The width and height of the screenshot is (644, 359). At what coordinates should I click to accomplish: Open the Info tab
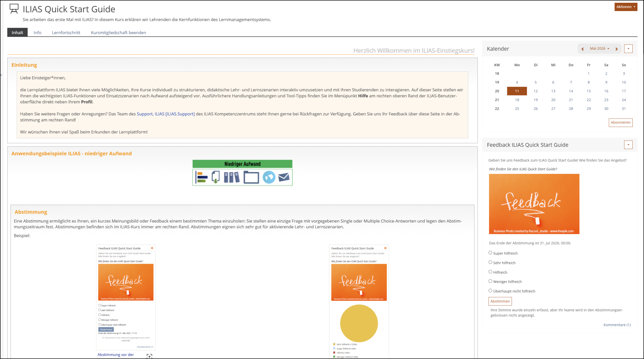point(37,32)
